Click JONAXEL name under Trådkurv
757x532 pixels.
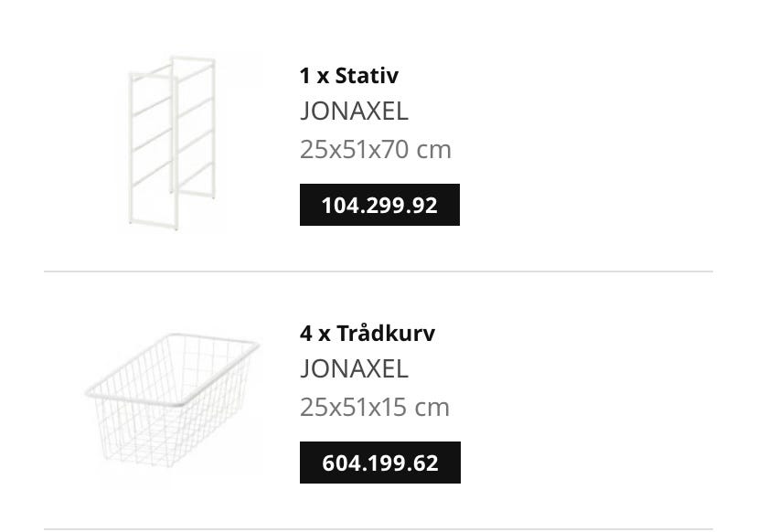click(354, 368)
